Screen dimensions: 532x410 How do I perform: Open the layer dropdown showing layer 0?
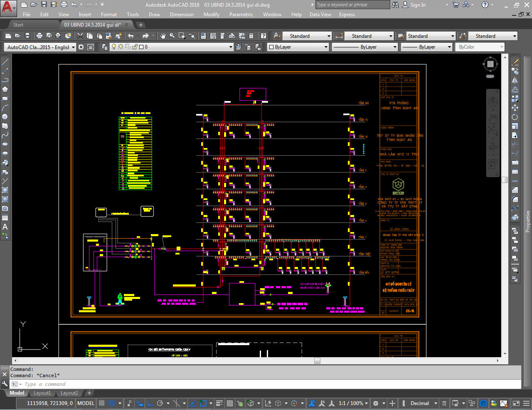click(232, 47)
